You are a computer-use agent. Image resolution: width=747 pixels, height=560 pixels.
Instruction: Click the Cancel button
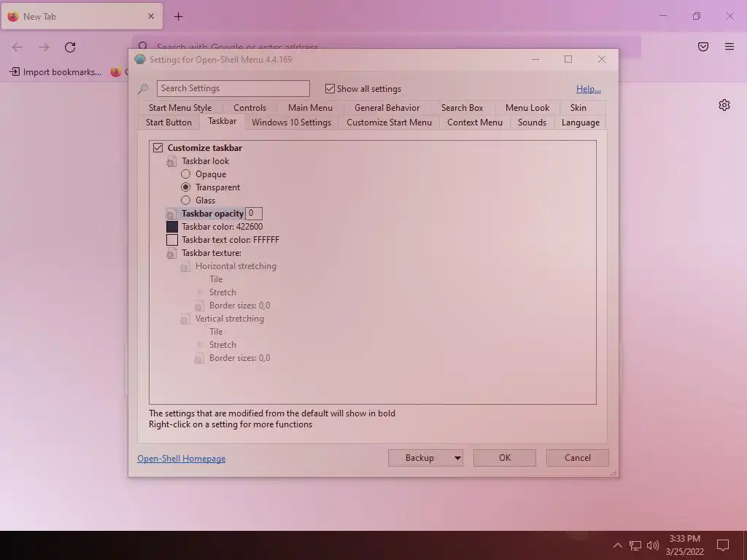(x=578, y=458)
